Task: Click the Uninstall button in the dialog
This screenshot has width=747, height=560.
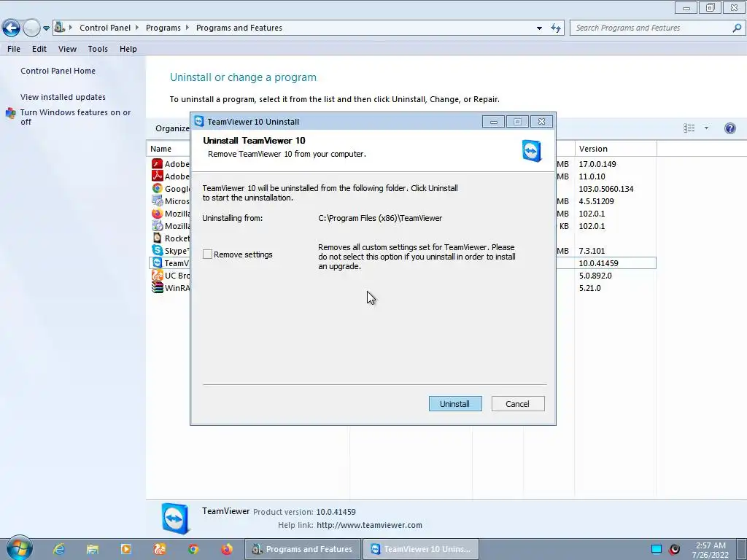Action: pos(455,404)
